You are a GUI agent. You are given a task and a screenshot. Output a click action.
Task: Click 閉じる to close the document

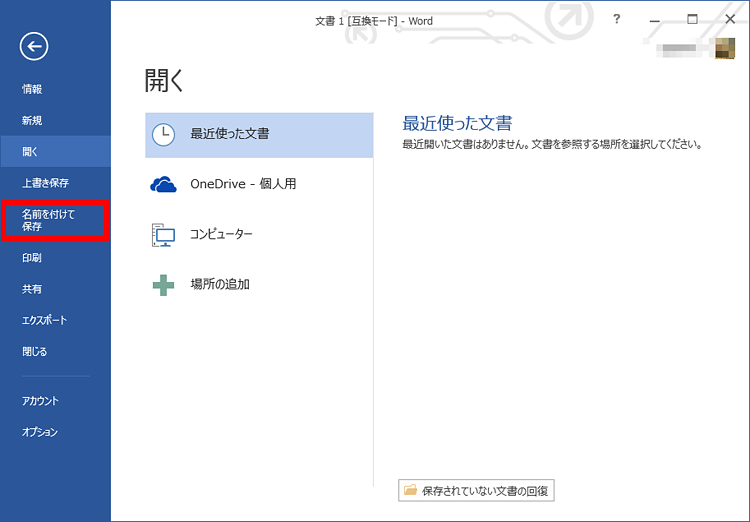tap(35, 352)
